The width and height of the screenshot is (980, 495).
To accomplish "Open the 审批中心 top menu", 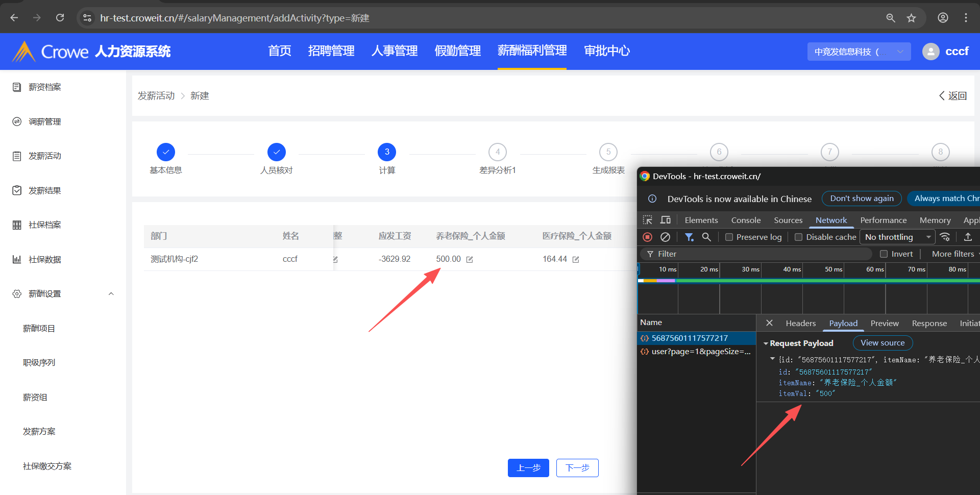I will pos(606,51).
